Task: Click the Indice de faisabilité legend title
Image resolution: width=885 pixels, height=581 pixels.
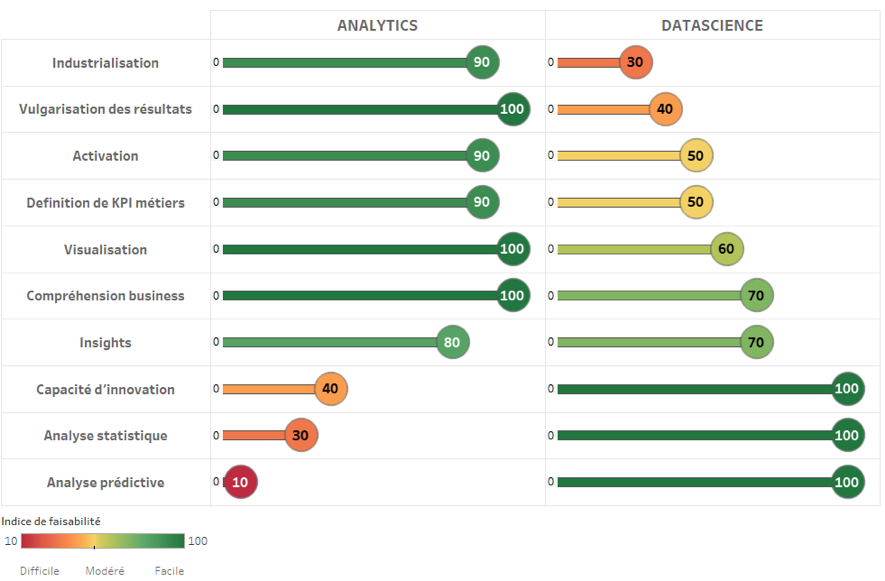Action: click(51, 521)
